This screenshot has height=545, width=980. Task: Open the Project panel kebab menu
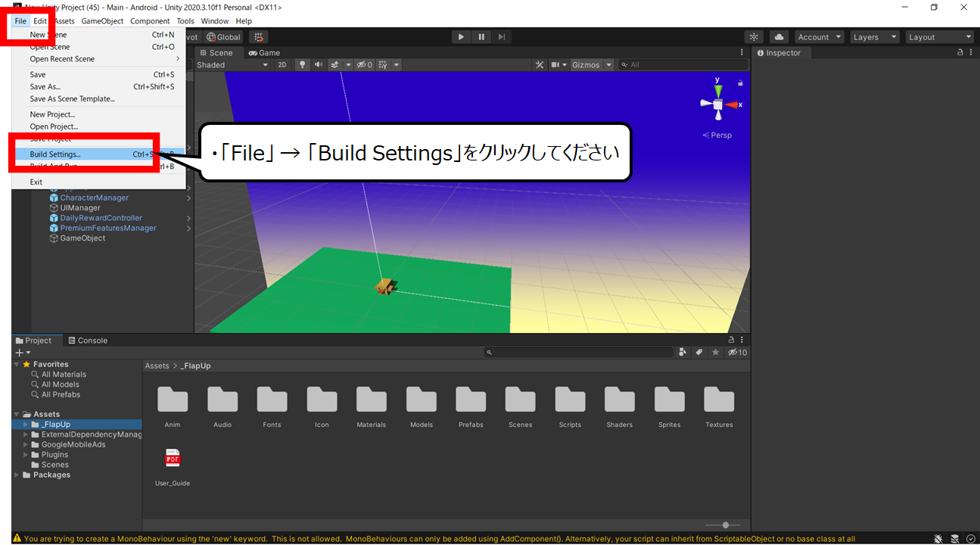tap(742, 341)
